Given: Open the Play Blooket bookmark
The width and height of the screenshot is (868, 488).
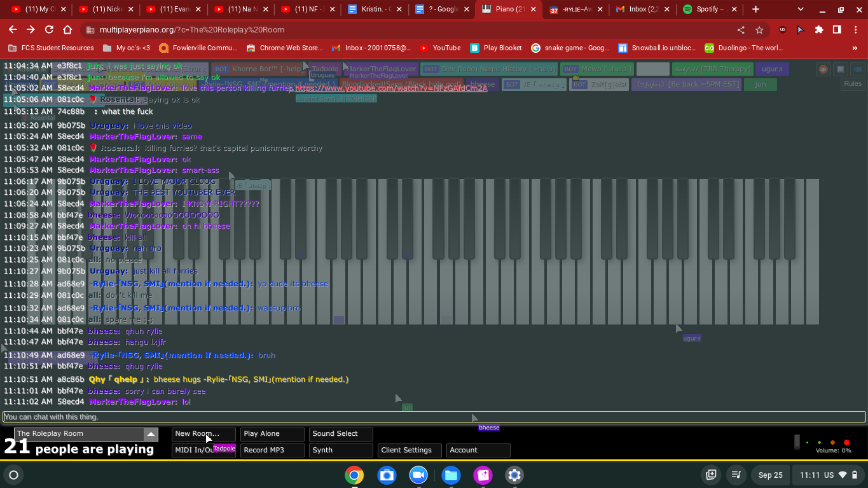Looking at the screenshot, I should tap(496, 48).
